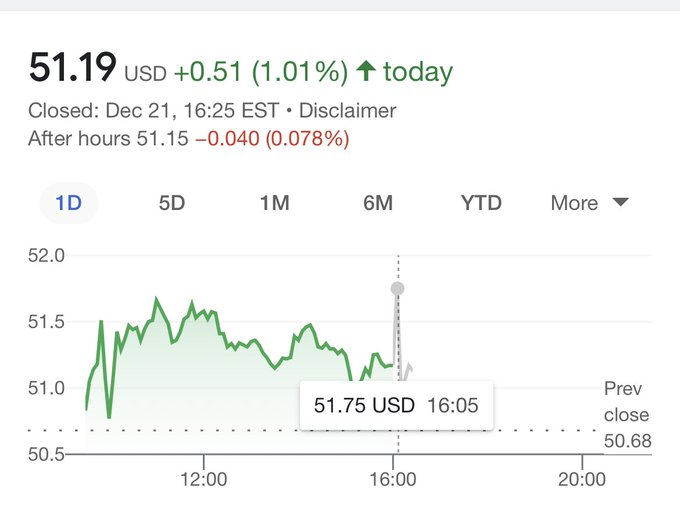Viewport: 680px width, 509px height.
Task: Click the 52.0 price axis label
Action: [46, 256]
